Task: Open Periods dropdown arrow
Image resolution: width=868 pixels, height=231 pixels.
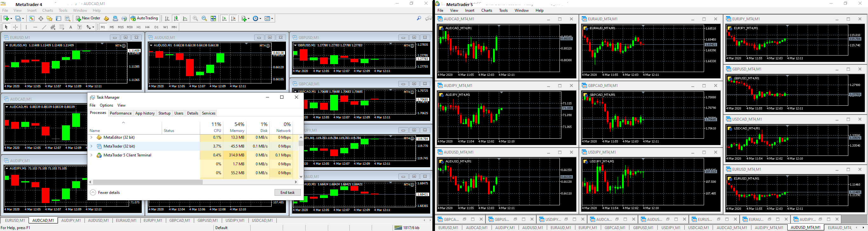Action: (261, 18)
